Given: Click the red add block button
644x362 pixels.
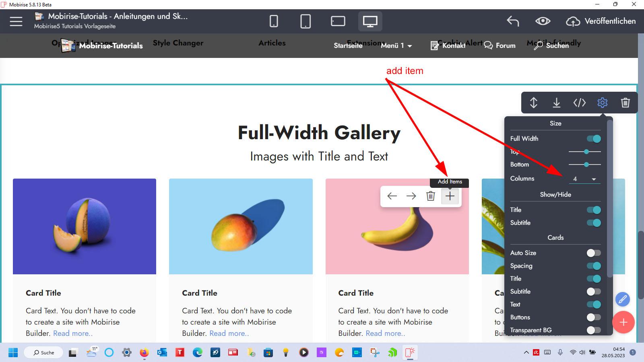Looking at the screenshot, I should 623,322.
